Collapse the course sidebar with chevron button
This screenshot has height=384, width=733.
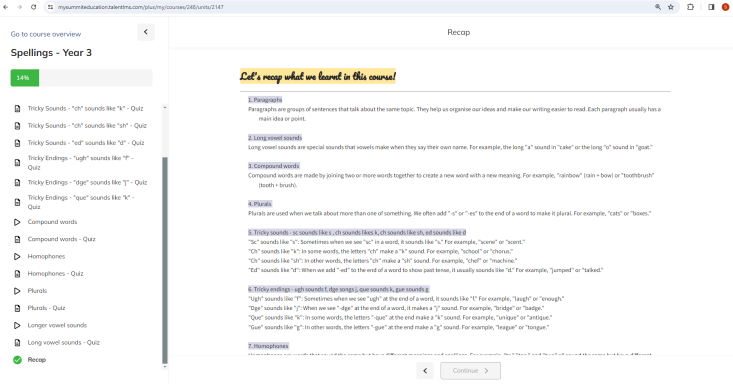(146, 32)
